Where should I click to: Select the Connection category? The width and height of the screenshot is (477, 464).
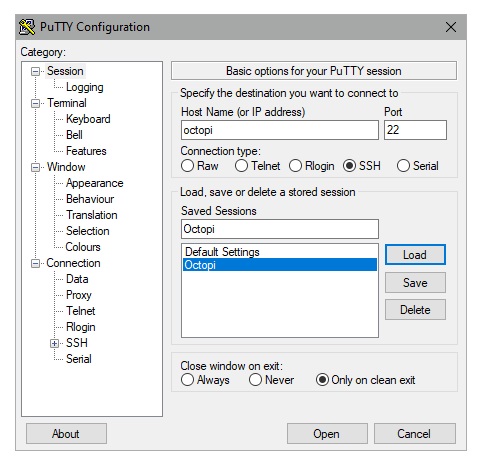coord(73,263)
